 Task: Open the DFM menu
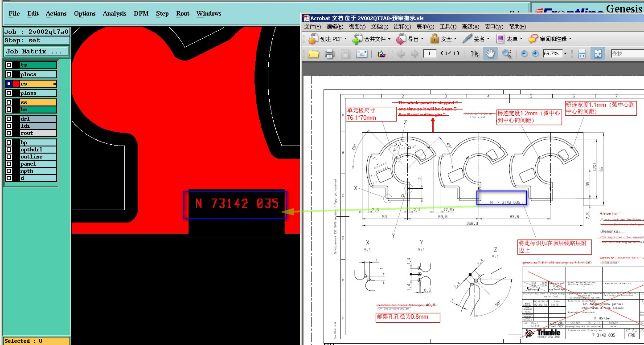141,14
